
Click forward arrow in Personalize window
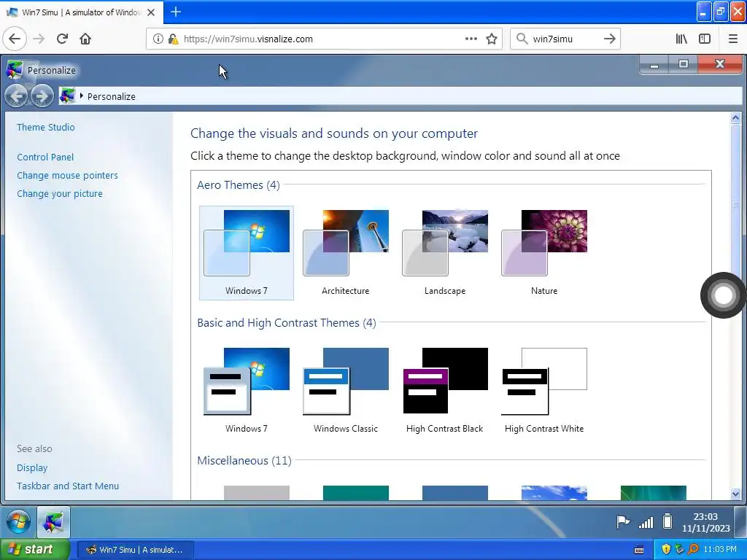pos(42,96)
